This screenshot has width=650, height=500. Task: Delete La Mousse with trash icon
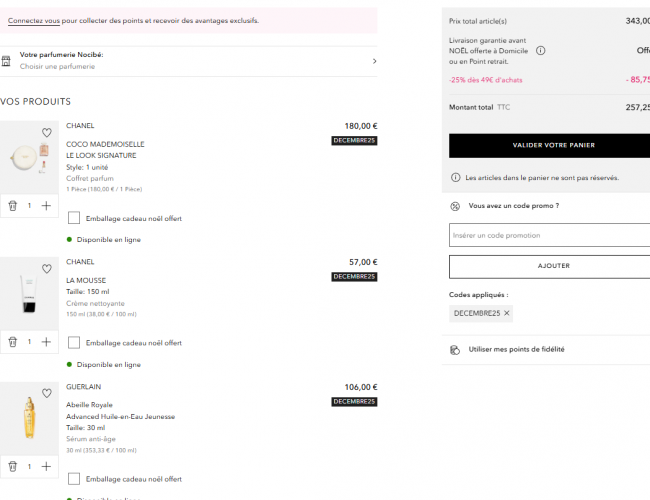pyautogui.click(x=13, y=341)
